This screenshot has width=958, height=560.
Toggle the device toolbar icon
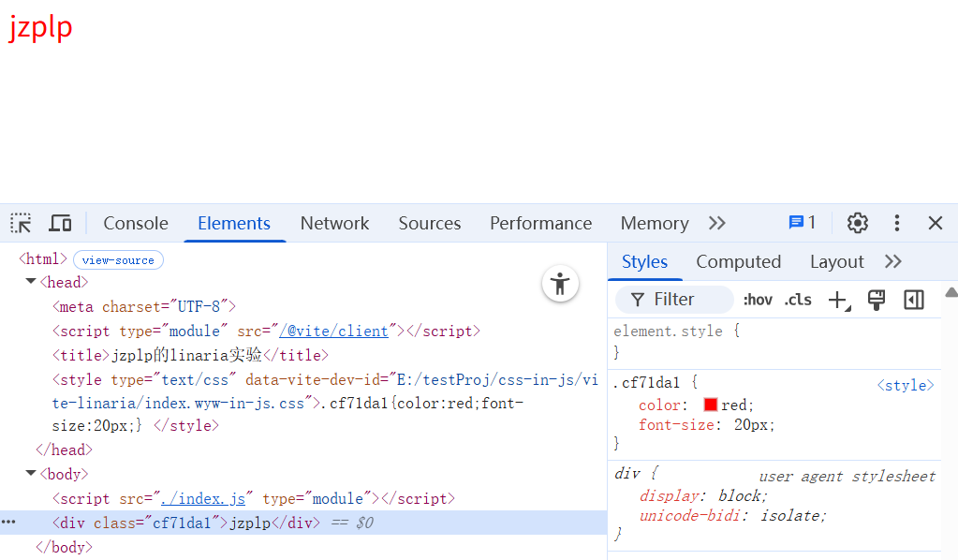point(60,223)
